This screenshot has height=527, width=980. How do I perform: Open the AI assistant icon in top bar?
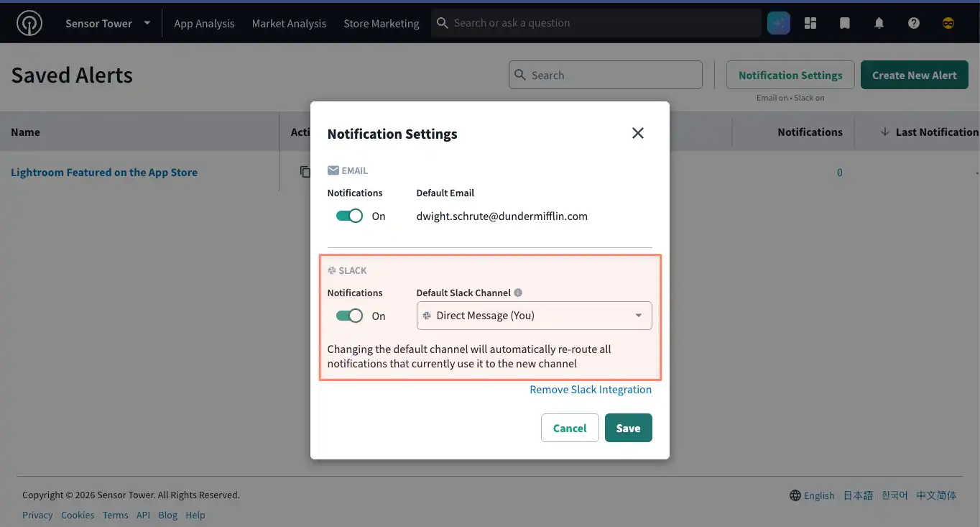pyautogui.click(x=779, y=23)
